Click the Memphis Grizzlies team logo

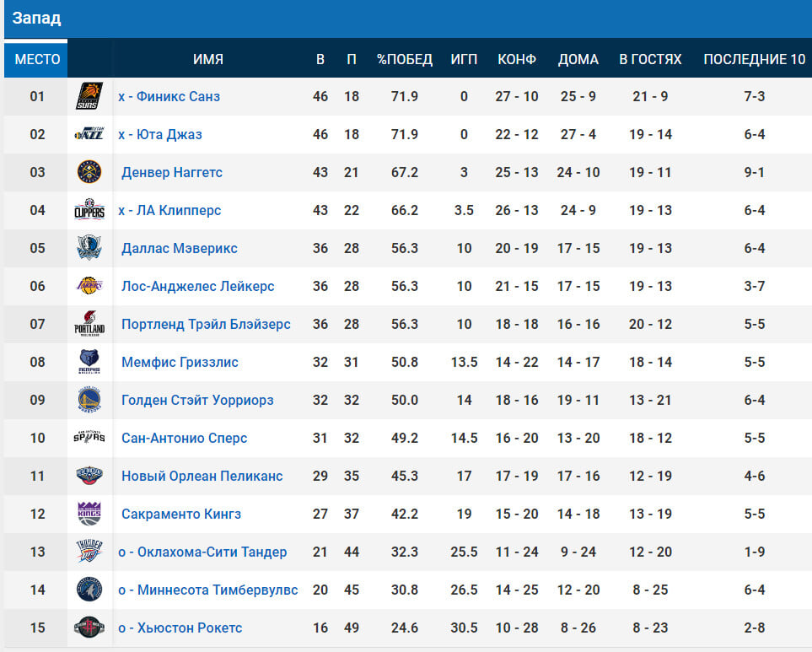click(89, 362)
